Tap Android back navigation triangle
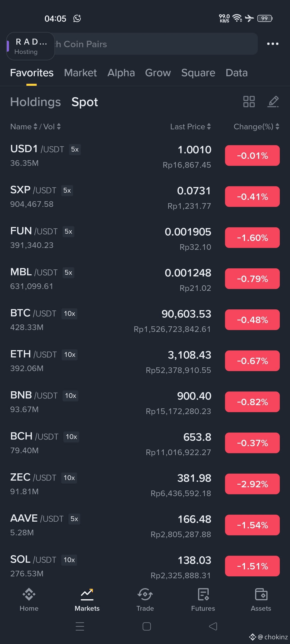The width and height of the screenshot is (290, 644). [213, 627]
